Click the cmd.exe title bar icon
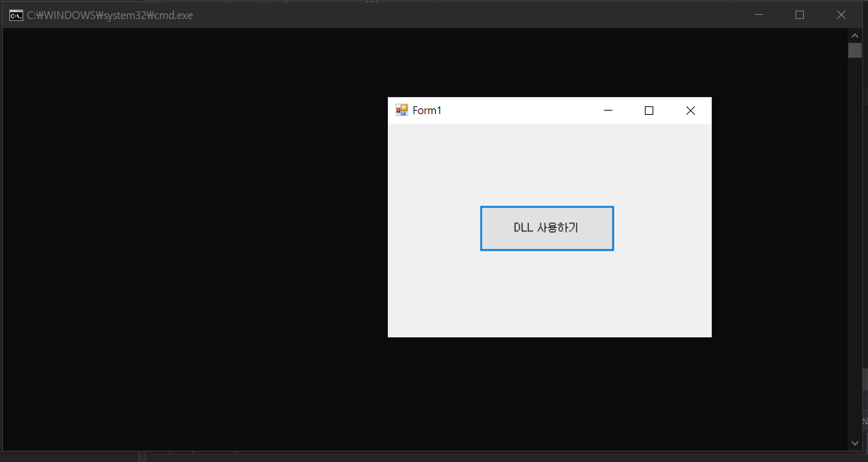This screenshot has height=462, width=868. tap(15, 15)
